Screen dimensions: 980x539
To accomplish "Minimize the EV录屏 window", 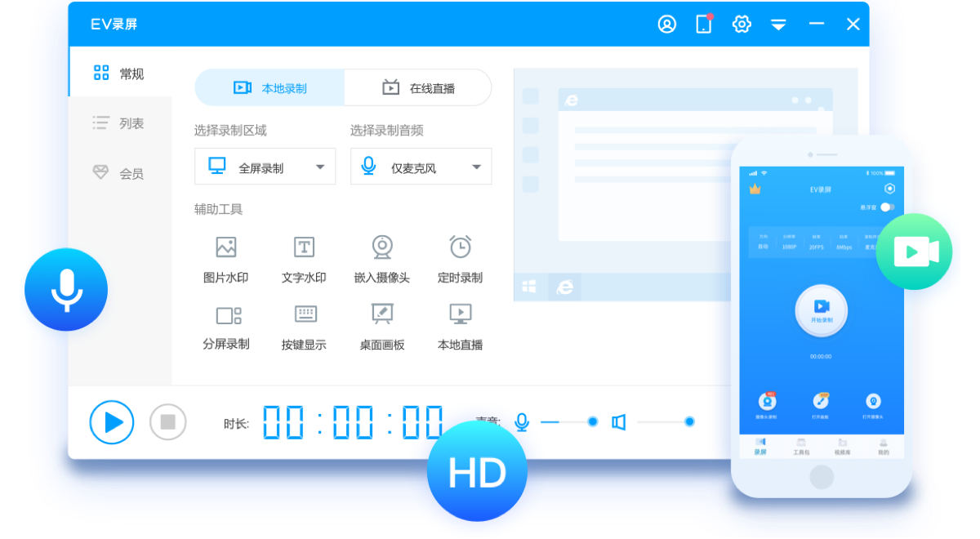I will (x=817, y=24).
